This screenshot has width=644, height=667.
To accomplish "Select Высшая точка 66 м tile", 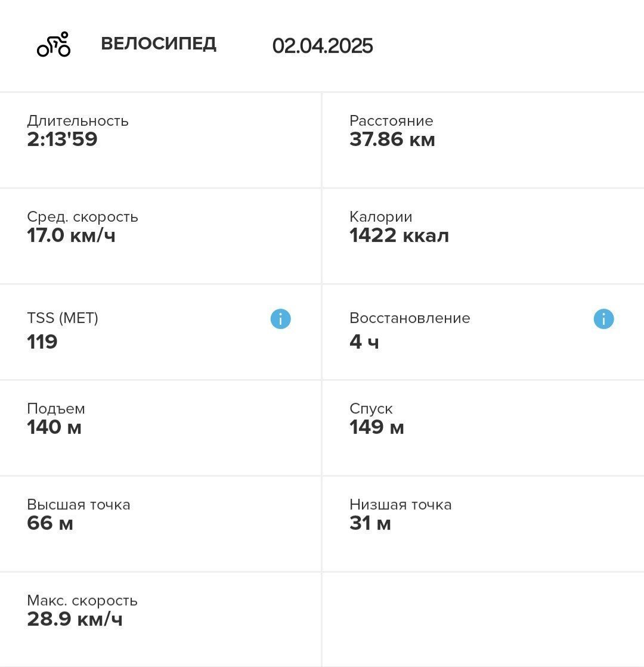I will 160,524.
